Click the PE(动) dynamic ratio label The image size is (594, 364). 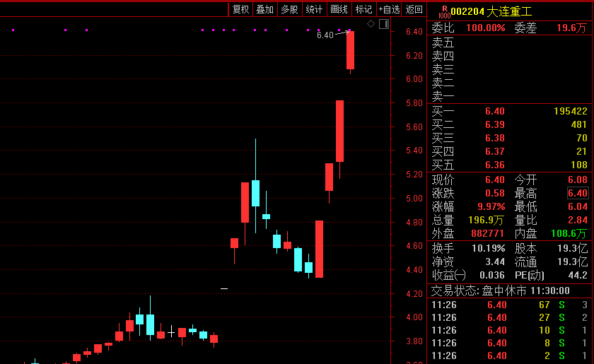(x=528, y=275)
